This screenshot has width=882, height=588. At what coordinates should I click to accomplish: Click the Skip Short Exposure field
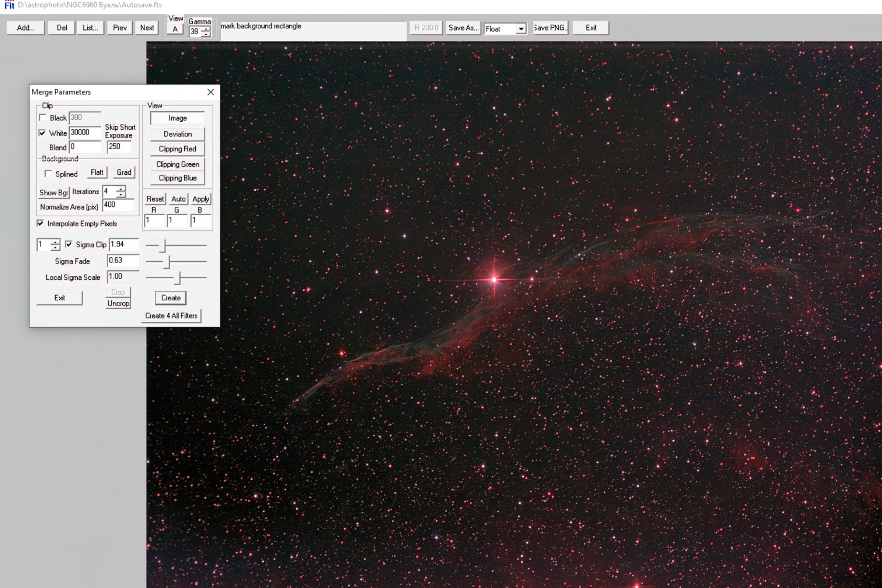pos(119,147)
